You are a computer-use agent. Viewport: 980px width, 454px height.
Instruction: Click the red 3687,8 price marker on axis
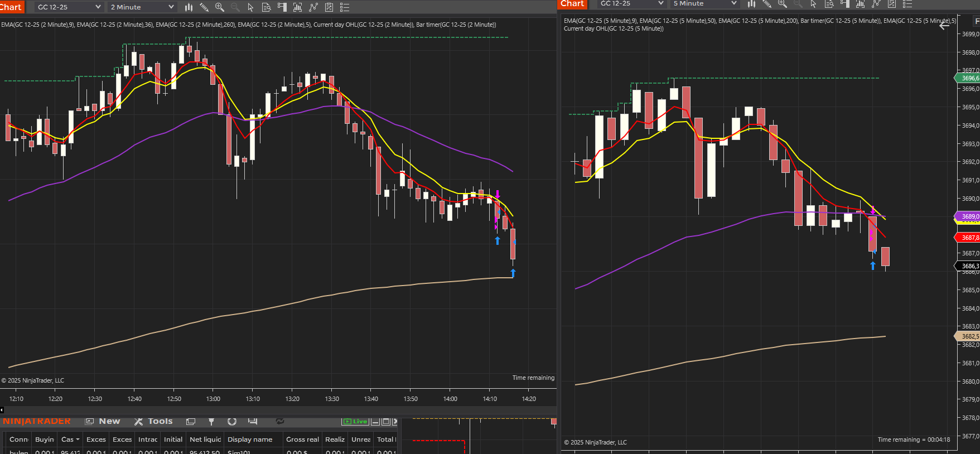(968, 238)
